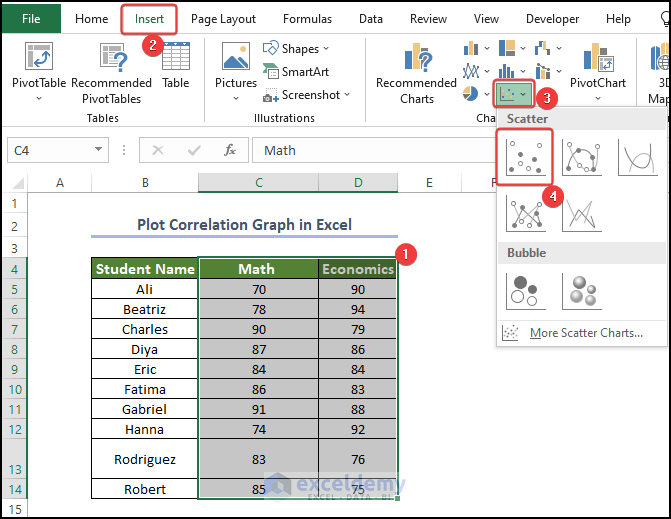Expand the column chart dropdown arrow
Screen dimensions: 671x519
click(487, 48)
